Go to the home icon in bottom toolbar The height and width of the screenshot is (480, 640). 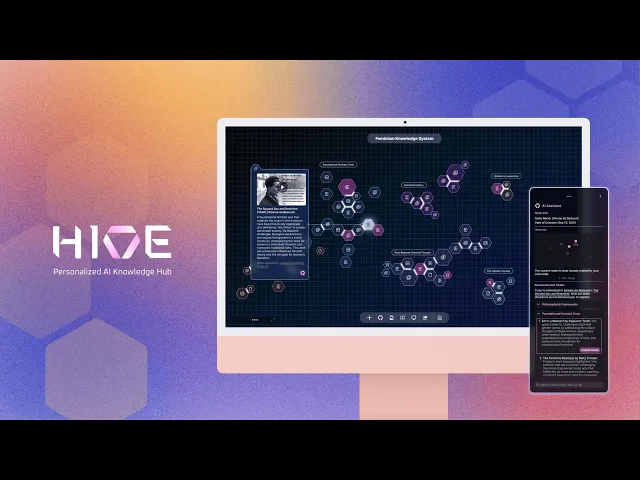pyautogui.click(x=440, y=318)
